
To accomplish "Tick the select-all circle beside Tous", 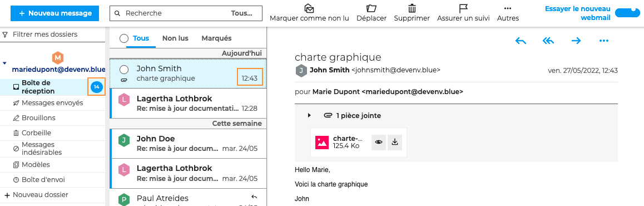I will pos(124,38).
